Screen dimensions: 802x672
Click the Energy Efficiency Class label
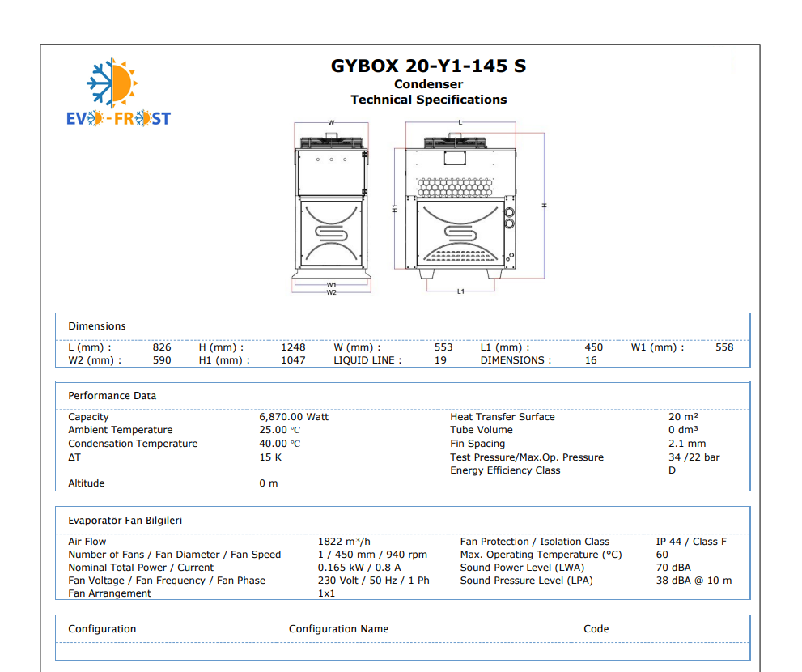(505, 470)
